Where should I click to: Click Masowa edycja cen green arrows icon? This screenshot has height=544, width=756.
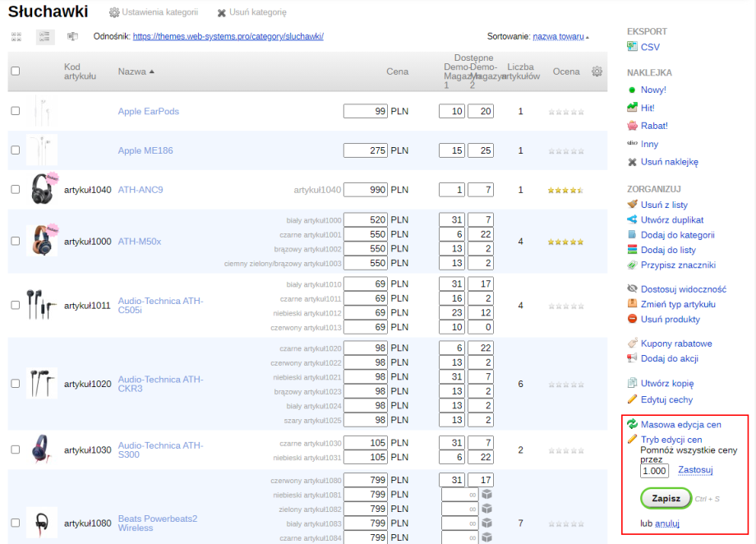(x=632, y=424)
